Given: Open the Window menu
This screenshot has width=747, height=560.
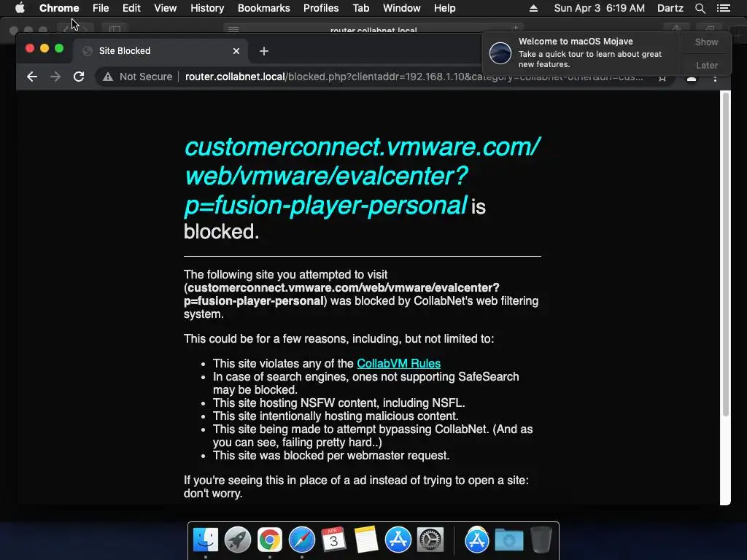Looking at the screenshot, I should 402,8.
